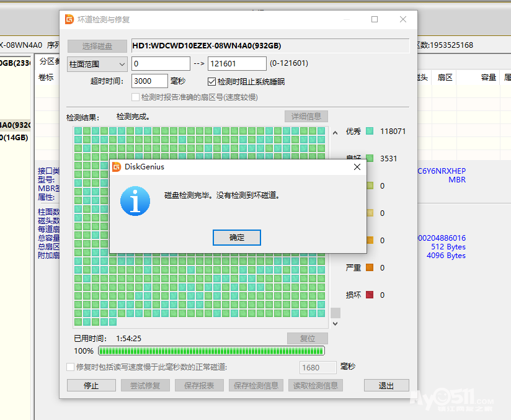Click the blue information icon in dialog

click(x=135, y=201)
